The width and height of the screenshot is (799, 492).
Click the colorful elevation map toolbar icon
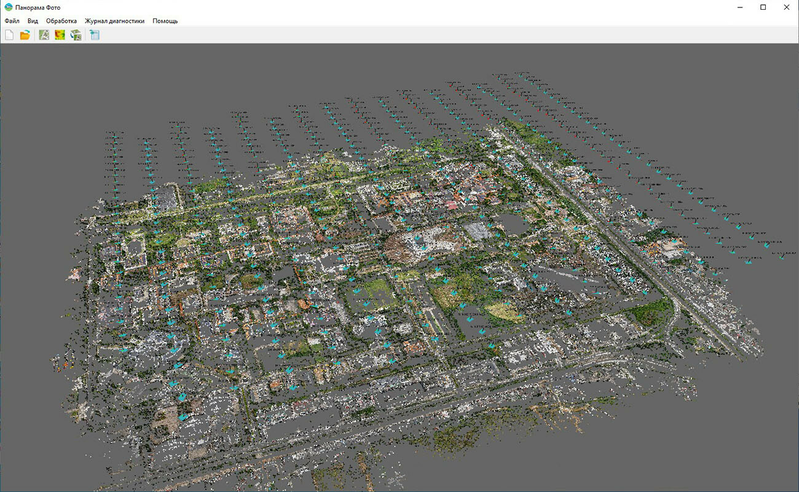click(x=60, y=35)
